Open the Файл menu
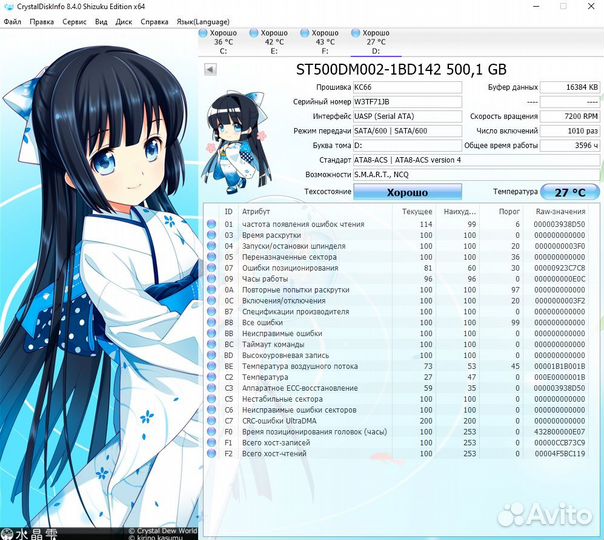Image resolution: width=604 pixels, height=540 pixels. click(12, 22)
